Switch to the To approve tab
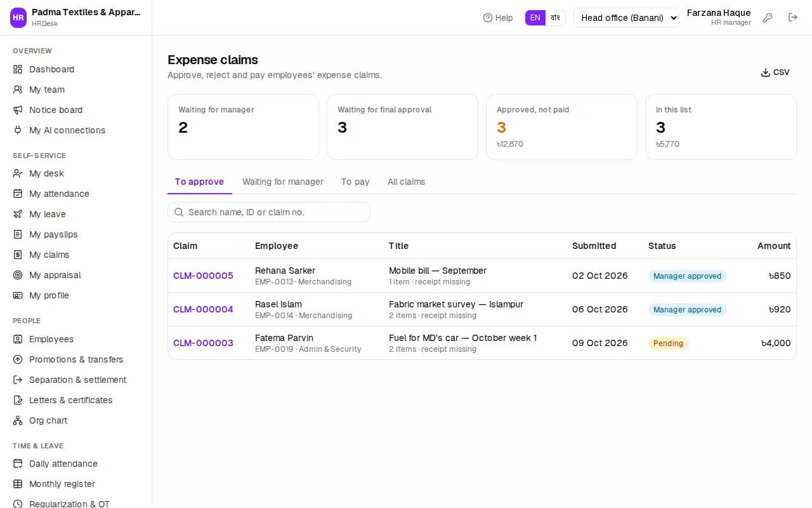 click(x=199, y=182)
